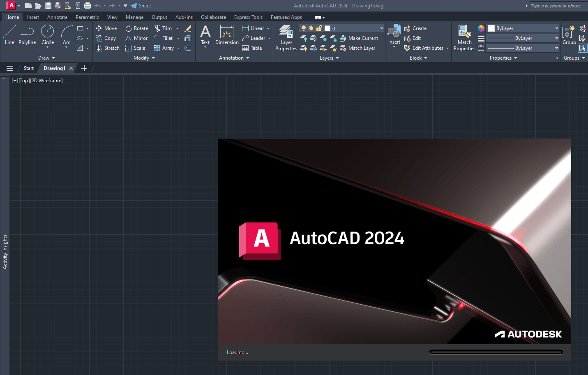Viewport: 588px width, 375px height.
Task: Click the Save icon in quick access toolbar
Action: pos(48,6)
